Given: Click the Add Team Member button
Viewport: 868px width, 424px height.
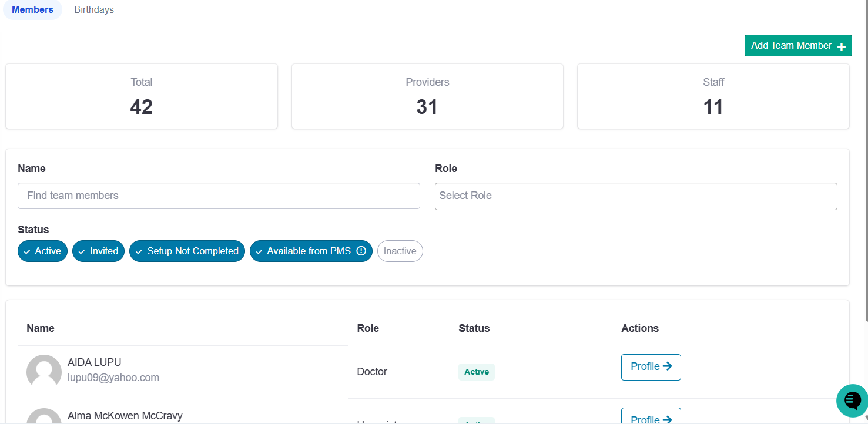Looking at the screenshot, I should point(798,46).
